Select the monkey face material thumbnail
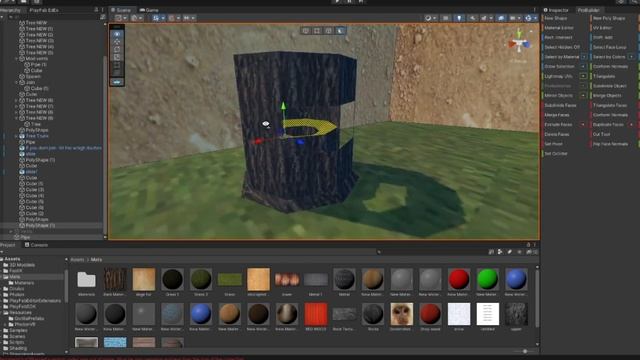This screenshot has height=360, width=640. 401,314
